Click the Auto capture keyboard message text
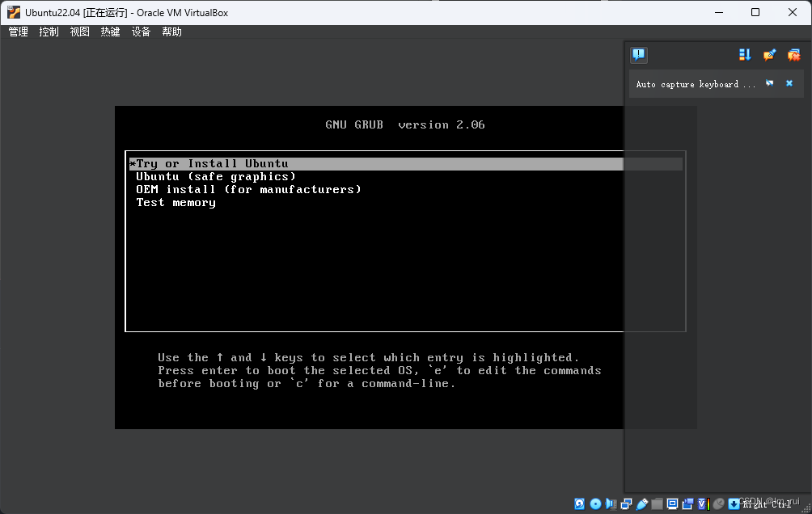The height and width of the screenshot is (514, 812). tap(696, 84)
